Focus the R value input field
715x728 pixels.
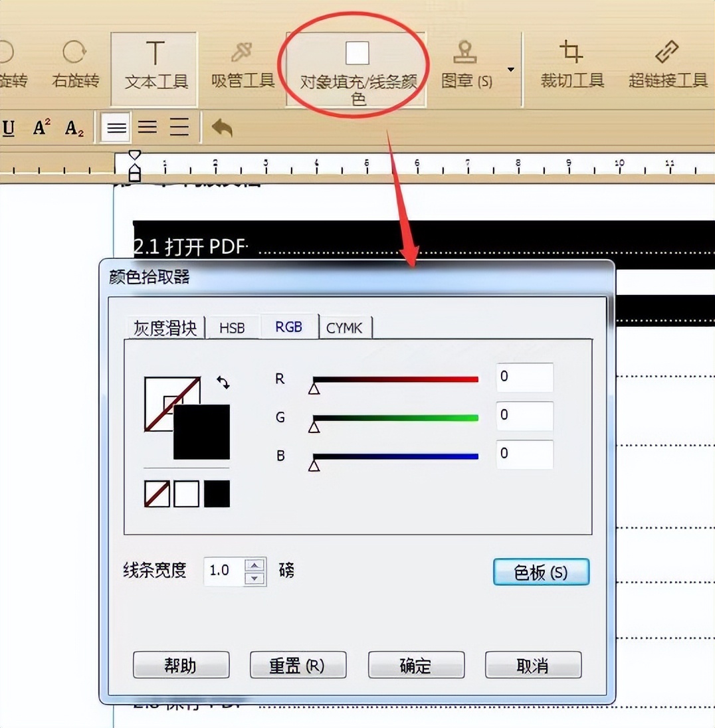(x=524, y=377)
